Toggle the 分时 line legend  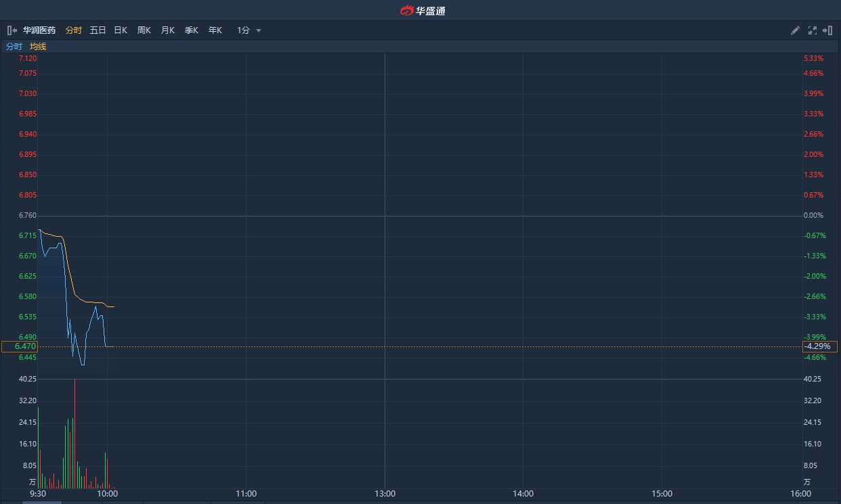(14, 47)
